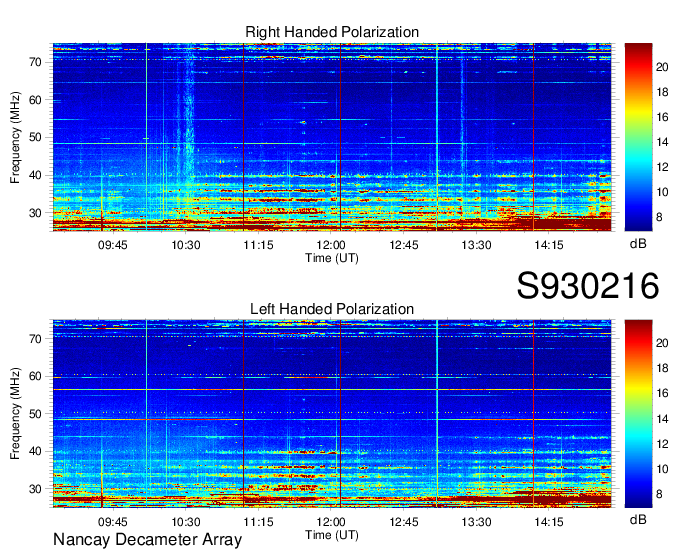Screen dimensions: 680x552
Task: Click the 14 dB tick on the upper colorbar
Action: (662, 142)
